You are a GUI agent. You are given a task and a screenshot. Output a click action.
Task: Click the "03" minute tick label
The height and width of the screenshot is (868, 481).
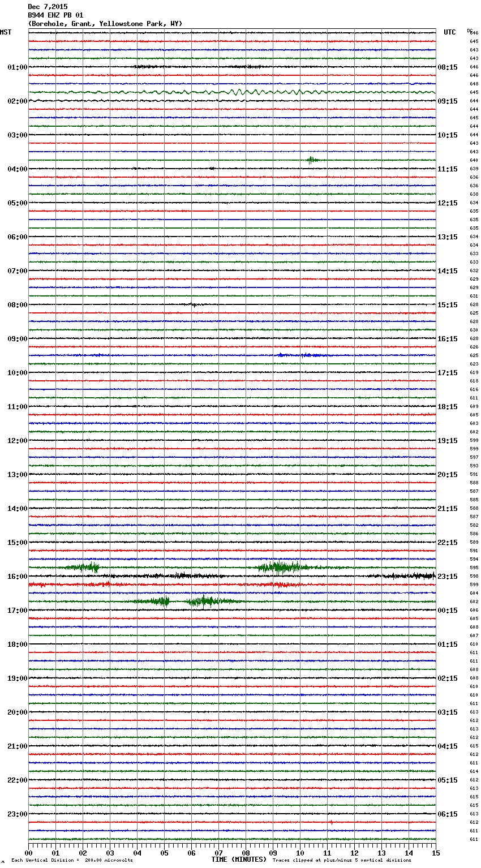[110, 853]
